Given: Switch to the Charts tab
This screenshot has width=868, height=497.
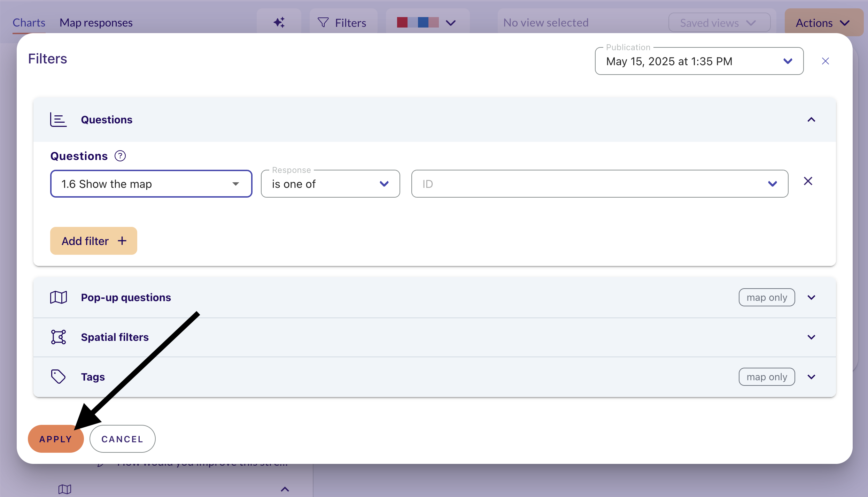Looking at the screenshot, I should [x=29, y=23].
